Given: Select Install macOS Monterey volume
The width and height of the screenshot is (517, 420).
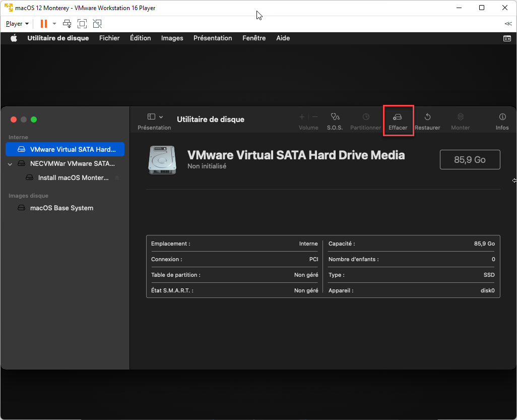Looking at the screenshot, I should 65,178.
